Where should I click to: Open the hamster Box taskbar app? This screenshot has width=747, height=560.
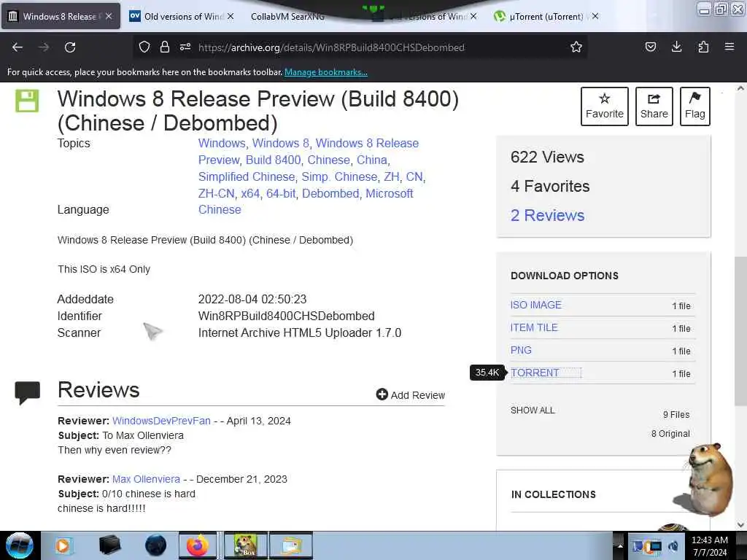click(245, 545)
